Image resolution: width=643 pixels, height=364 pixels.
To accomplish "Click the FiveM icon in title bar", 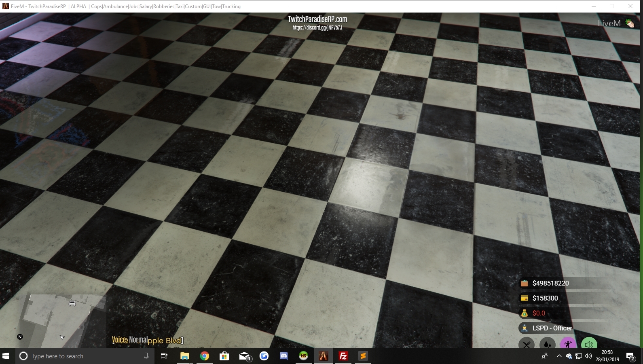I will [6, 6].
